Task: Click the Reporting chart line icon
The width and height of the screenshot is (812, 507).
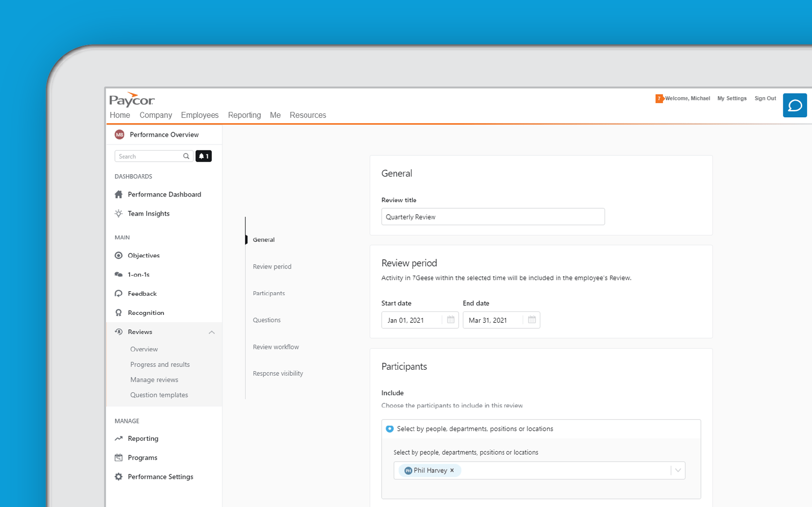Action: pos(118,438)
